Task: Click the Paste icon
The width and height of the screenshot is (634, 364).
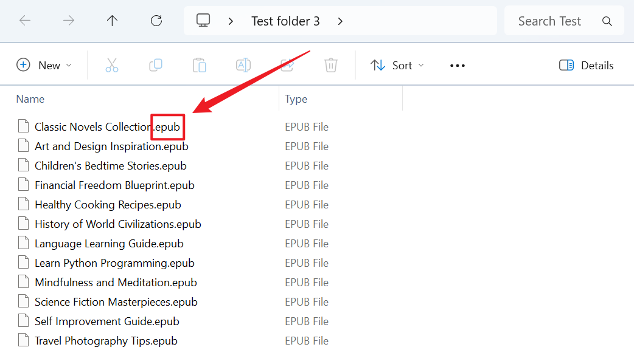Action: [200, 64]
